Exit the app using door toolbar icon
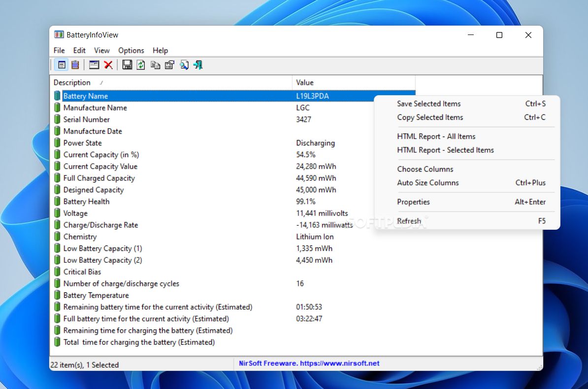 197,65
